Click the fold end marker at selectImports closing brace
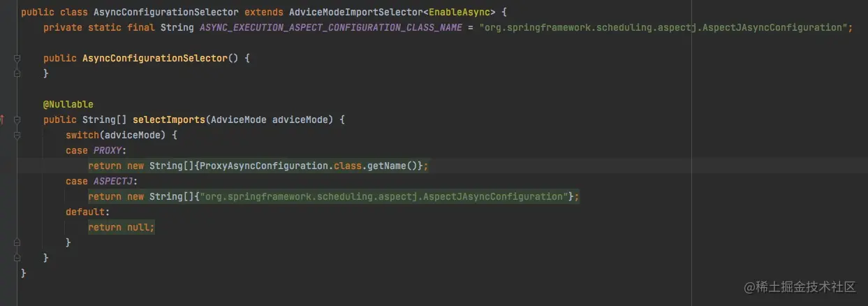Image resolution: width=868 pixels, height=306 pixels. (17, 258)
